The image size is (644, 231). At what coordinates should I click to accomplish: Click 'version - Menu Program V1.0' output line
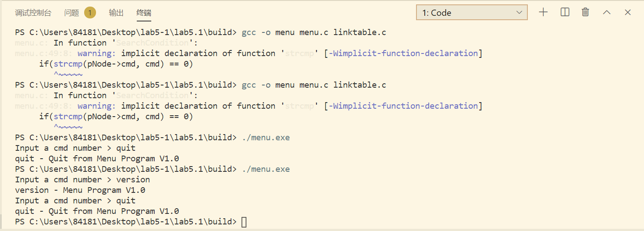click(x=80, y=190)
